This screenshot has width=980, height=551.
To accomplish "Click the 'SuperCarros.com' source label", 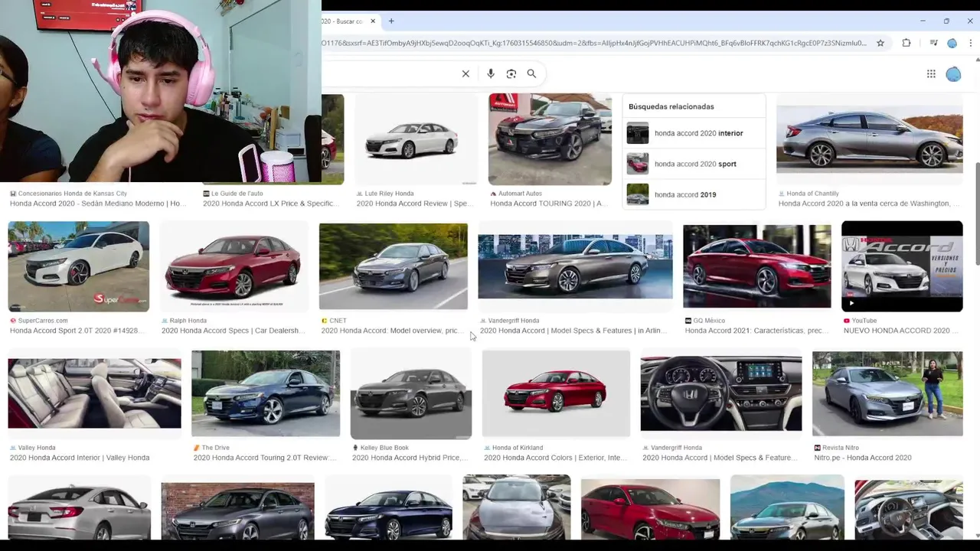I will coord(43,321).
